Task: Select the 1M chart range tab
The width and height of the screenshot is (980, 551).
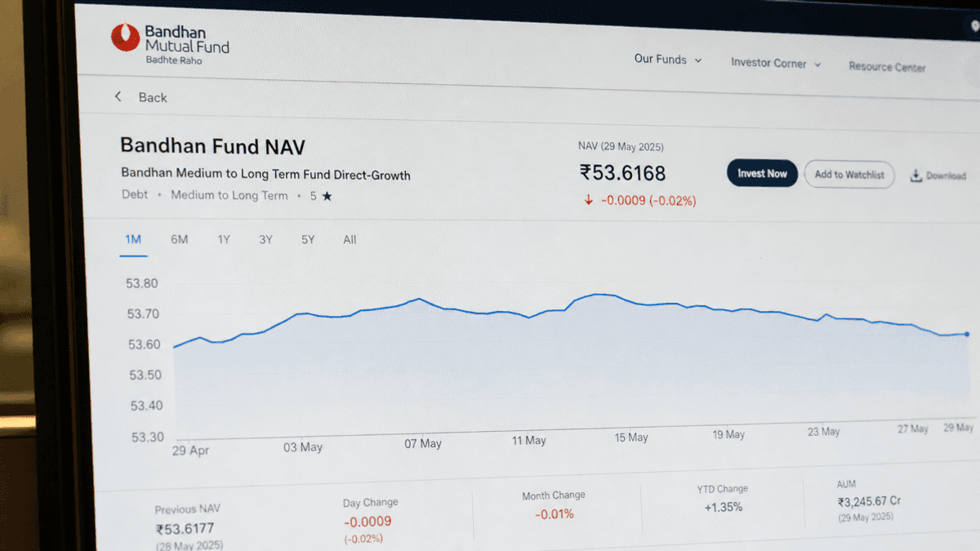Action: 133,239
